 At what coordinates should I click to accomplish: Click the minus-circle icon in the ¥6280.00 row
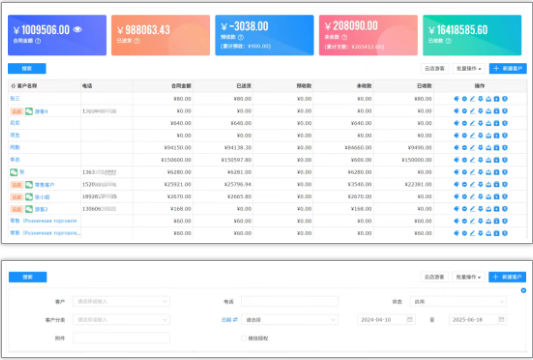[464, 172]
